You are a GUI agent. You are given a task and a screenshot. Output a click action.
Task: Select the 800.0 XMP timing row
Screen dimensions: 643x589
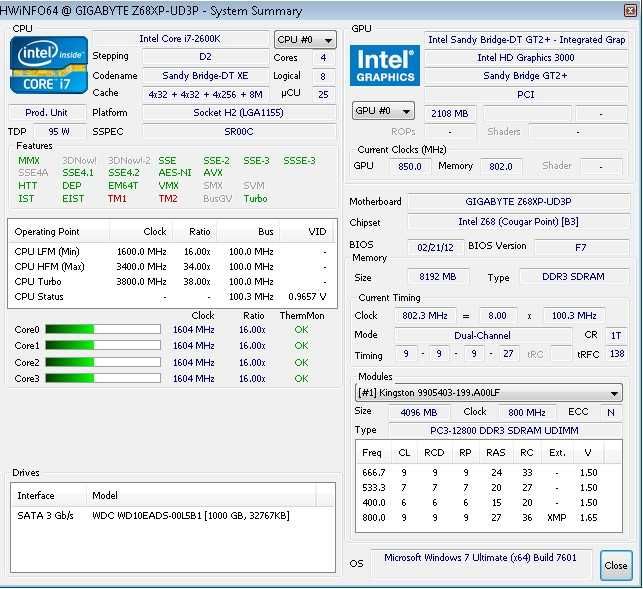pyautogui.click(x=489, y=518)
